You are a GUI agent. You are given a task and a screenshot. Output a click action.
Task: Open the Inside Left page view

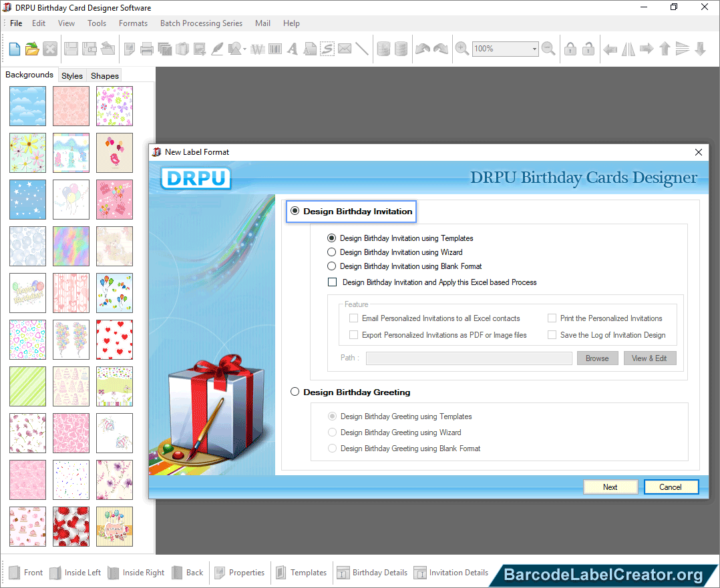pos(75,573)
